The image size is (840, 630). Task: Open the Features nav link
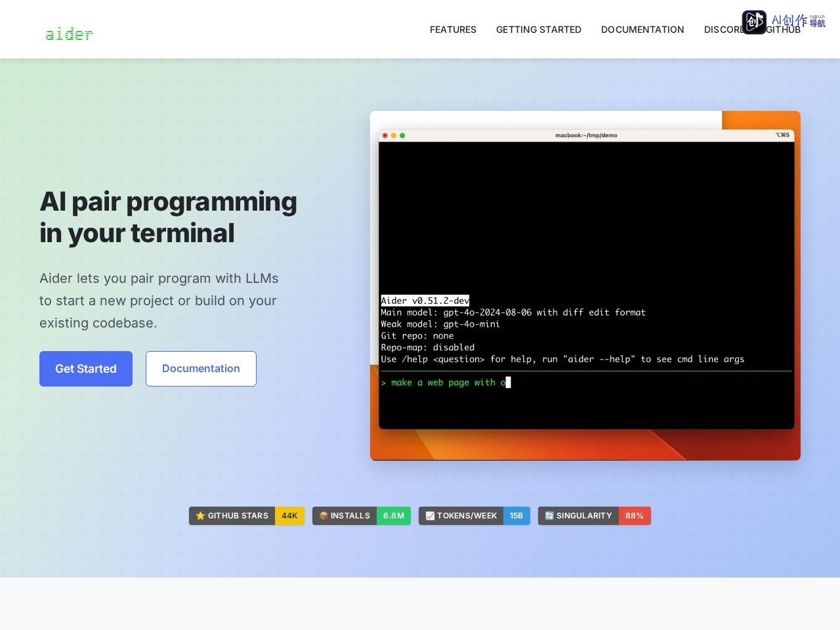point(453,30)
